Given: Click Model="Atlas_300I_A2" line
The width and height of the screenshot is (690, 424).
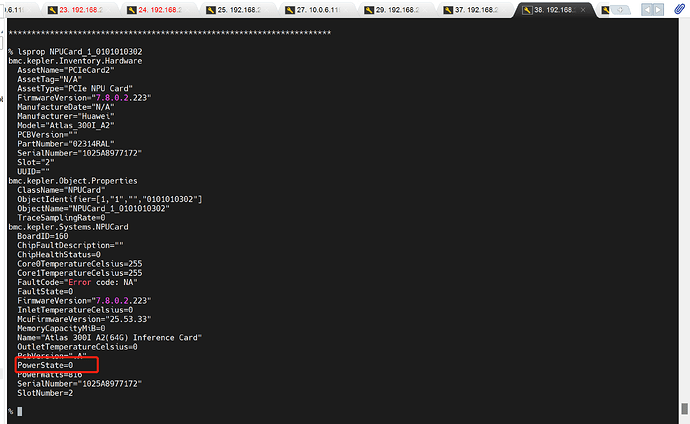Looking at the screenshot, I should 66,125.
